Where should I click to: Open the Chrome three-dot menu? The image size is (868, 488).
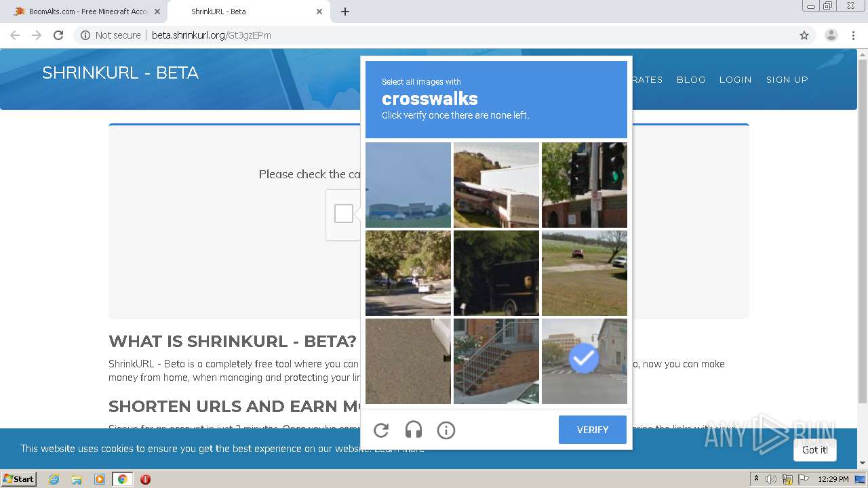coord(853,35)
